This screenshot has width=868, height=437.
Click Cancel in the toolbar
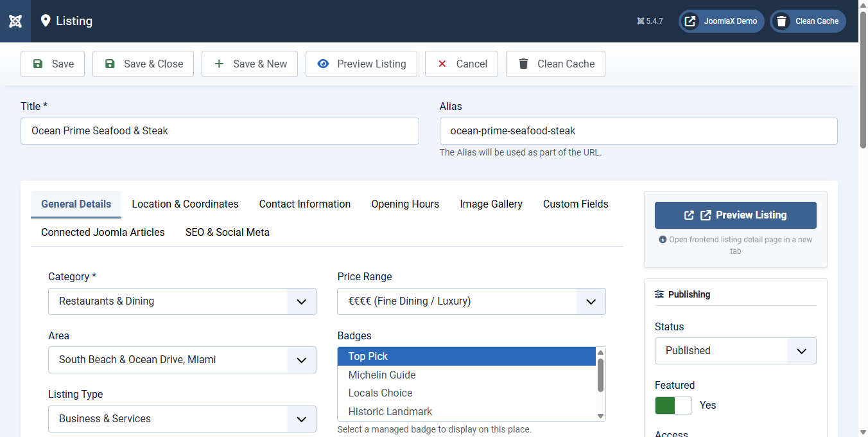(462, 64)
